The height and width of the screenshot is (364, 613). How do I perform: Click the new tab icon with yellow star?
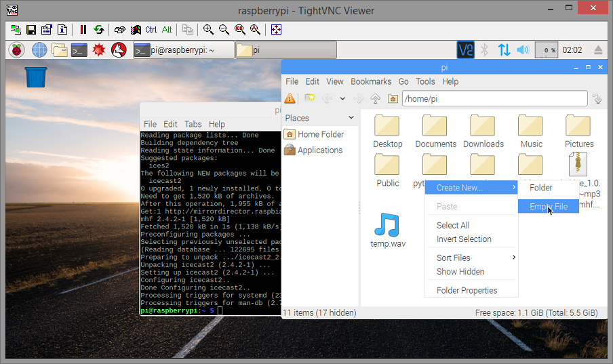pyautogui.click(x=310, y=98)
